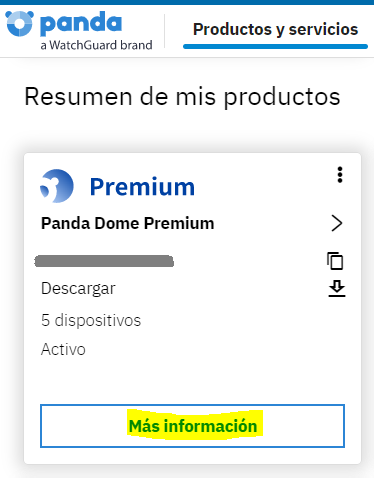Image resolution: width=374 pixels, height=478 pixels.
Task: Click the Activo status label
Action: coord(63,350)
